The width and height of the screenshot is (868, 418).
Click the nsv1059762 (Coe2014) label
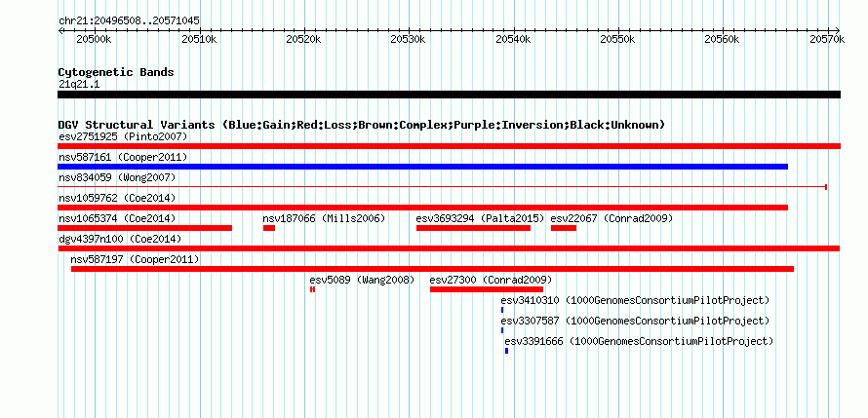tap(117, 198)
